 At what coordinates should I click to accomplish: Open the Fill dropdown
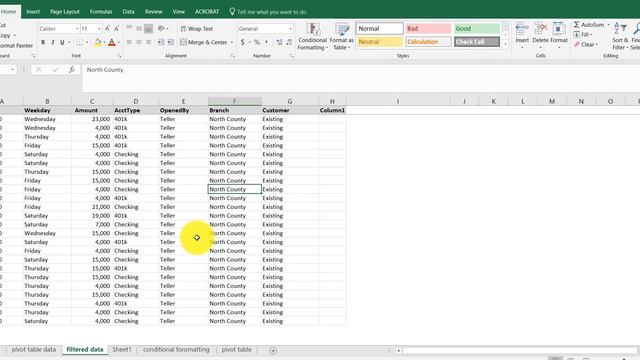point(583,35)
